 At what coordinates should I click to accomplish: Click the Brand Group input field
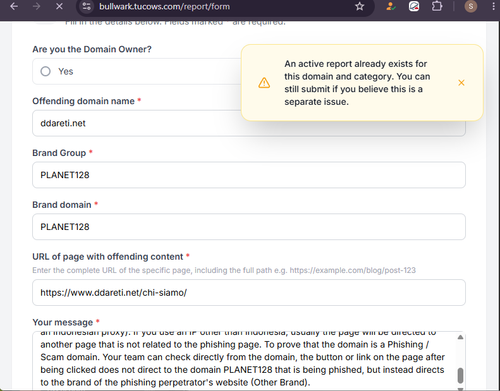249,175
